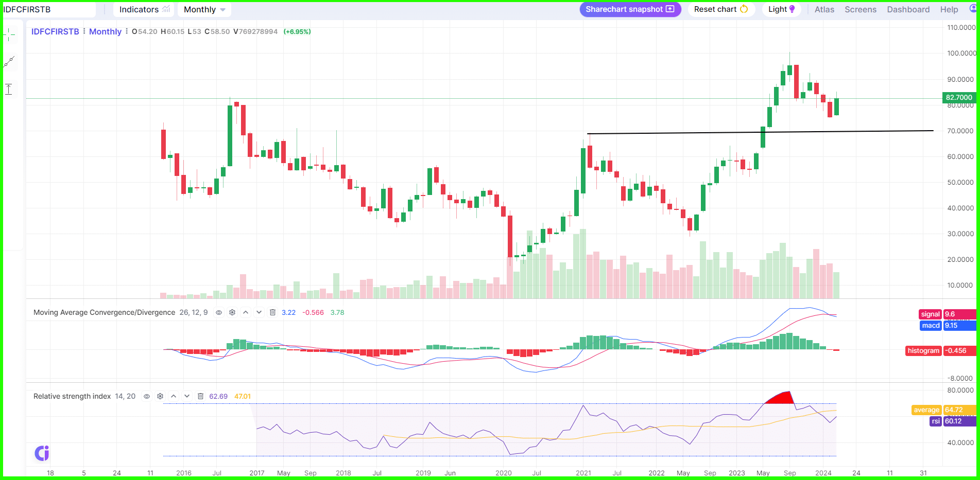Click the rsi 60.12 label
Image resolution: width=980 pixels, height=480 pixels.
click(953, 421)
